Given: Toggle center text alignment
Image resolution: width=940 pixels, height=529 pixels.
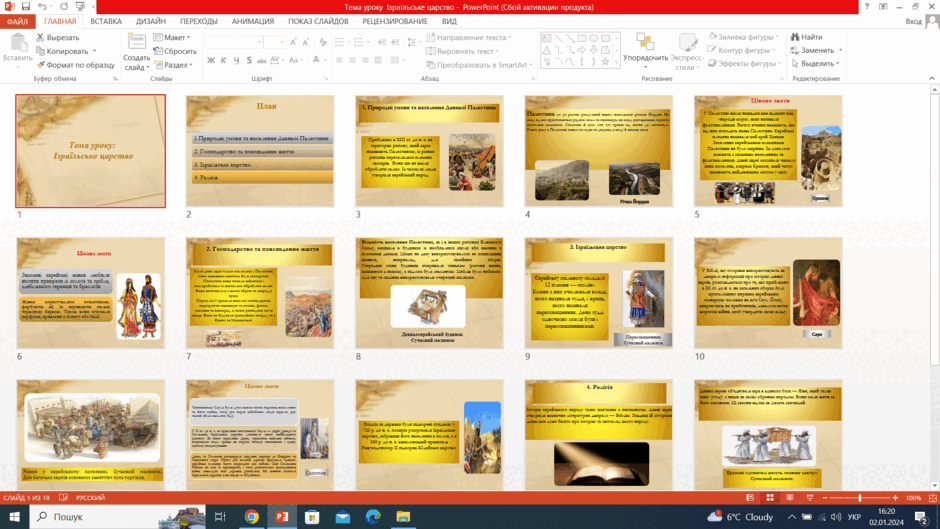Looking at the screenshot, I should coord(352,60).
